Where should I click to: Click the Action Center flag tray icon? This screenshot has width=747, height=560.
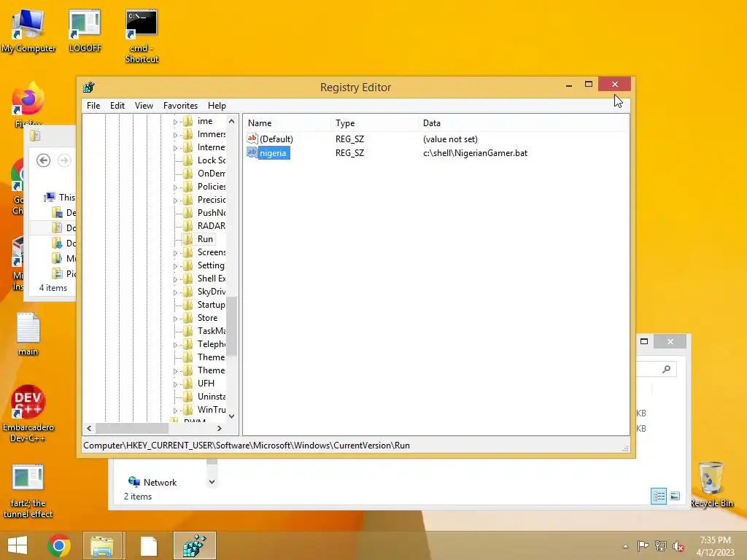point(643,546)
